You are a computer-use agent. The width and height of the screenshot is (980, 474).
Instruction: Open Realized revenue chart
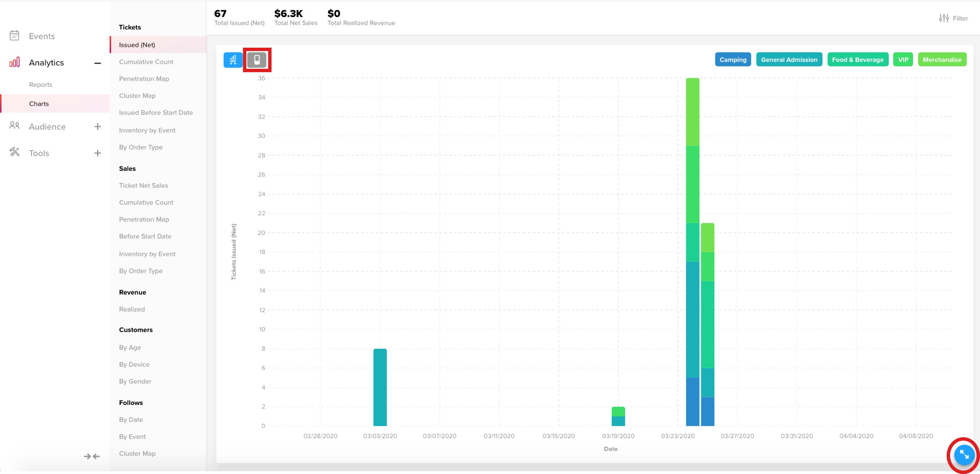(x=132, y=309)
